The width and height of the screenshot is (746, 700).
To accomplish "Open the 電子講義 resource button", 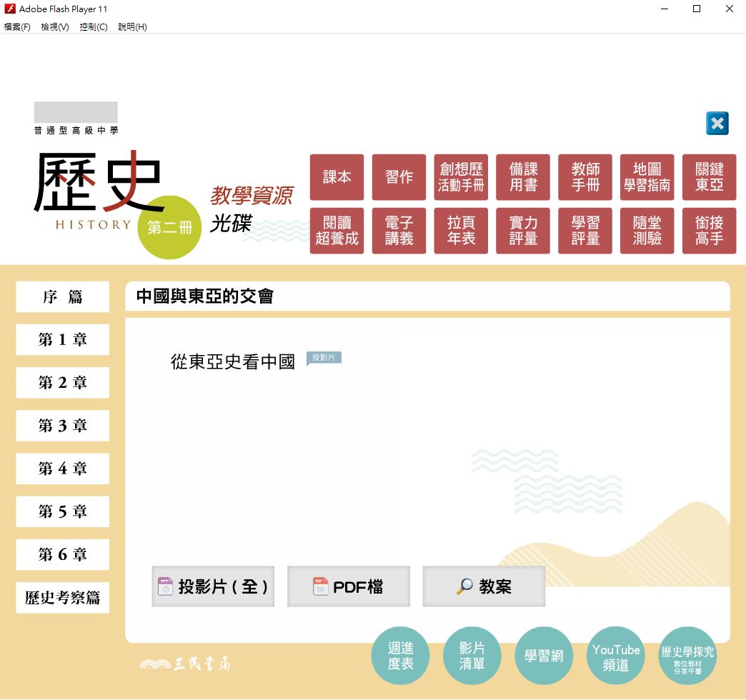I will 399,231.
